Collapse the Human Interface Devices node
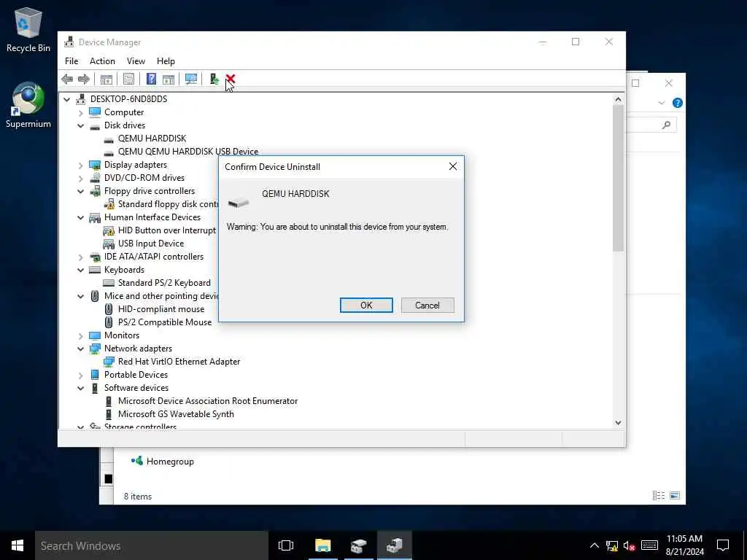747x560 pixels. [x=80, y=217]
